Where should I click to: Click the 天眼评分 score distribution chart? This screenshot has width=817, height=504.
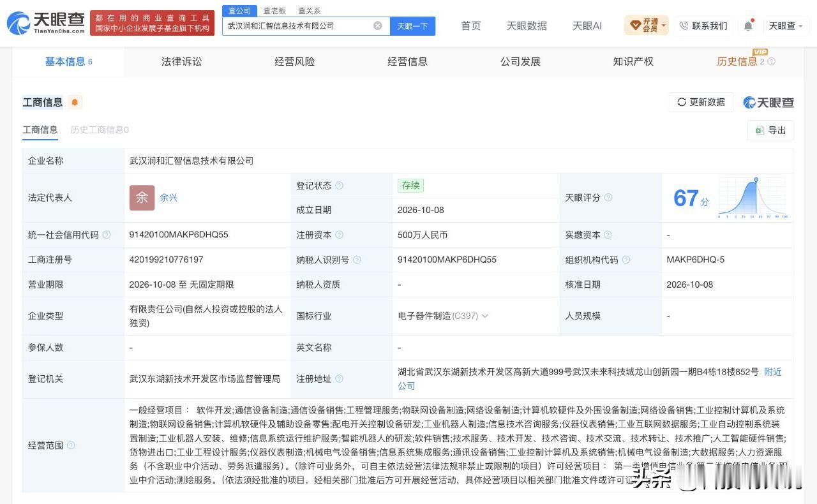[753, 198]
